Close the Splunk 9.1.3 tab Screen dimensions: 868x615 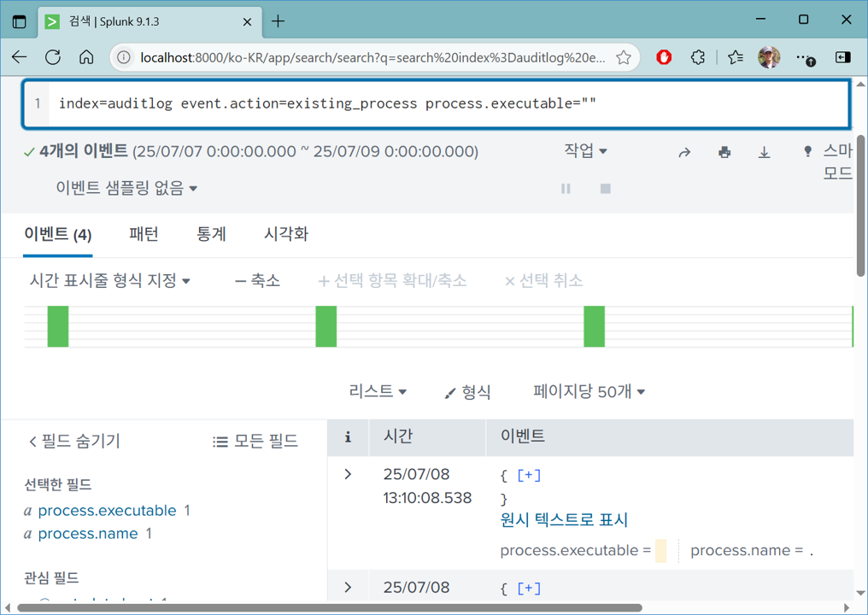tap(248, 21)
